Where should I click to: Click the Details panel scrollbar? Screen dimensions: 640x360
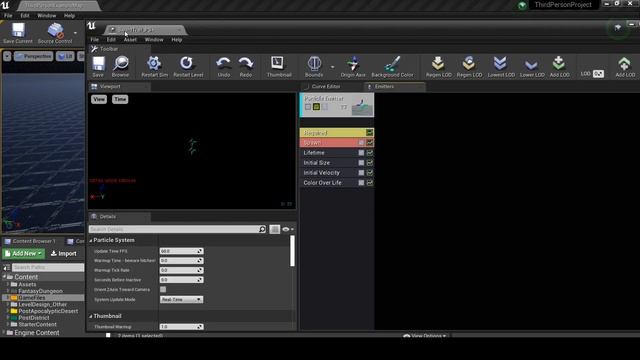coord(292,251)
